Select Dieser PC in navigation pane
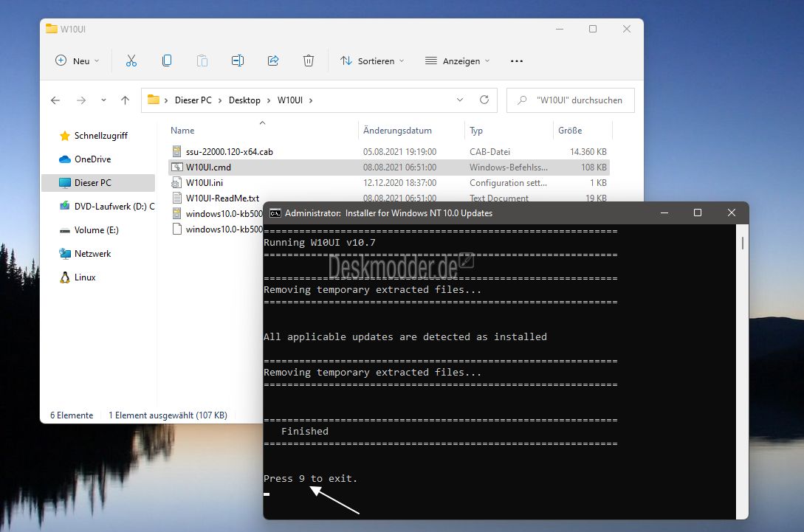 [x=98, y=183]
